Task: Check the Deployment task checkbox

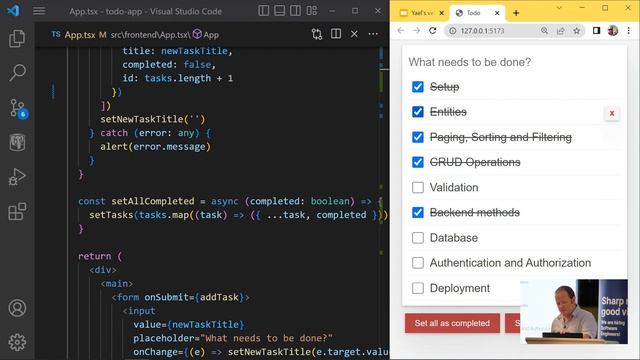Action: click(x=418, y=288)
